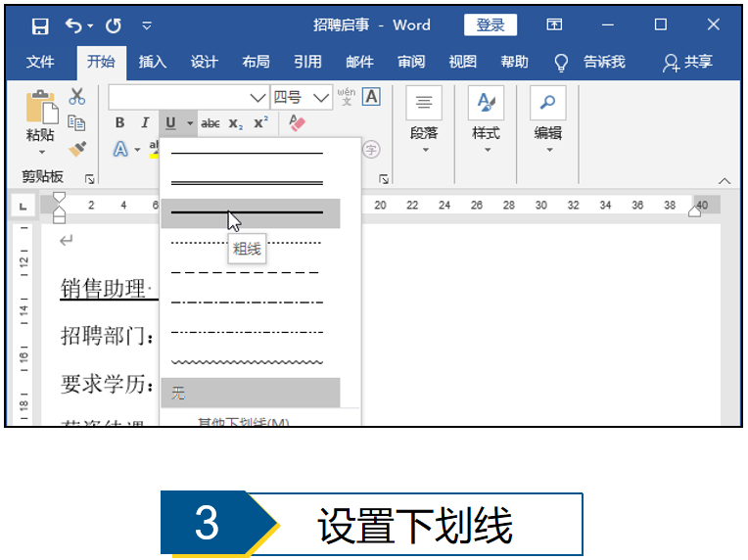Switch to the 开始 tab

coord(101,62)
